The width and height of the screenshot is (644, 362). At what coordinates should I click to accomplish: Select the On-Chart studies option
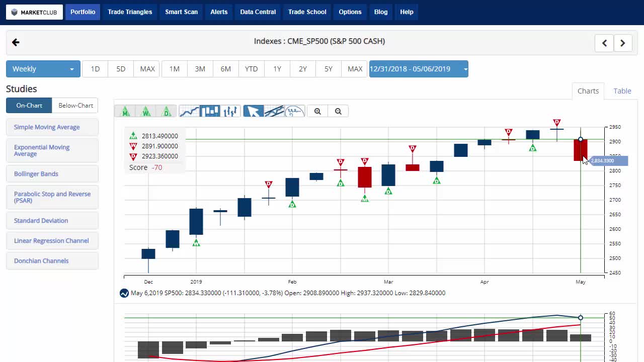[x=29, y=105]
